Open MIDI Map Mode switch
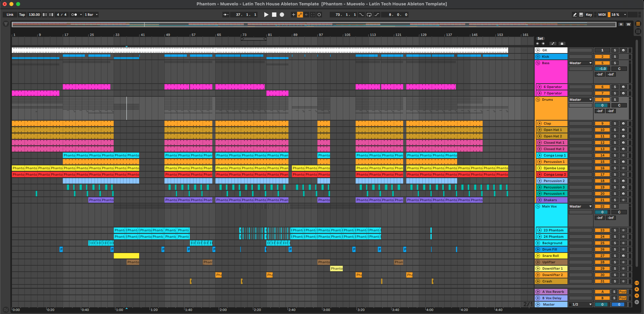This screenshot has height=314, width=644. [x=602, y=14]
